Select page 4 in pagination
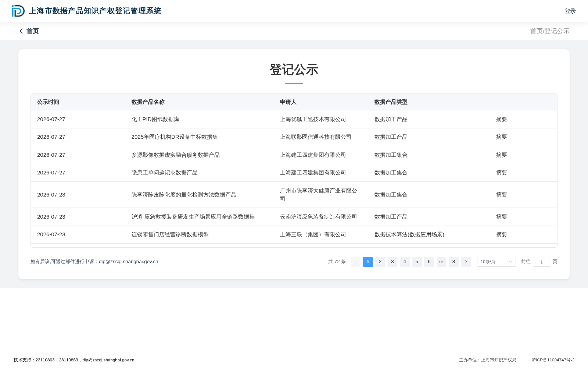588x368 pixels. (405, 262)
